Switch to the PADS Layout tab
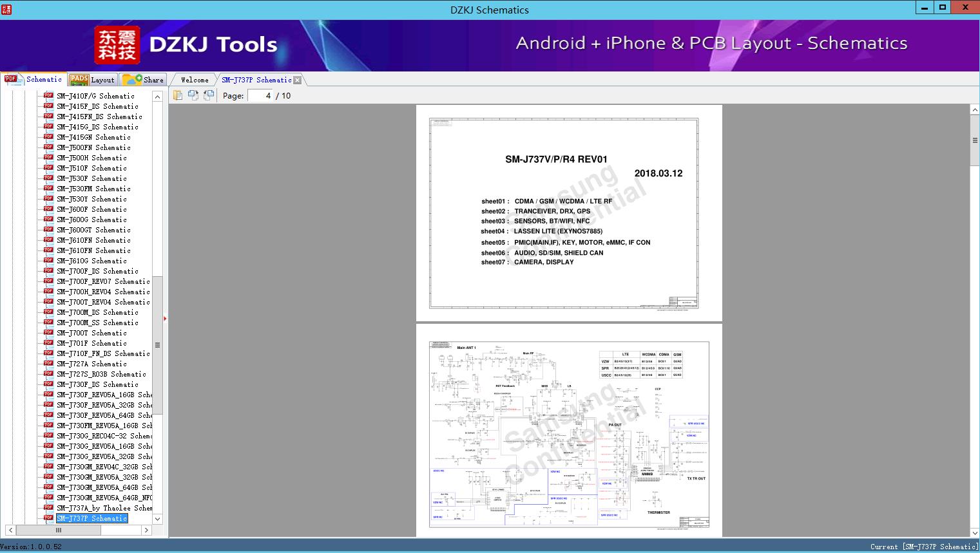 (92, 79)
